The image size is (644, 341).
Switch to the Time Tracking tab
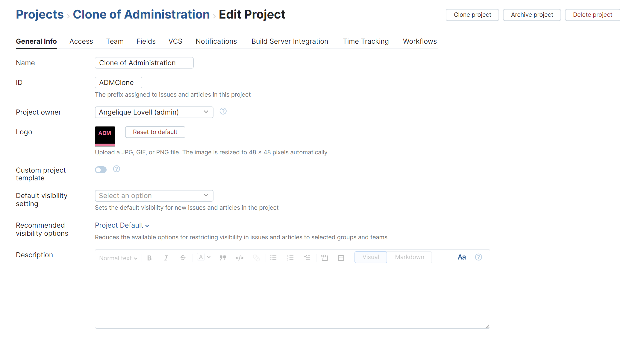(366, 41)
